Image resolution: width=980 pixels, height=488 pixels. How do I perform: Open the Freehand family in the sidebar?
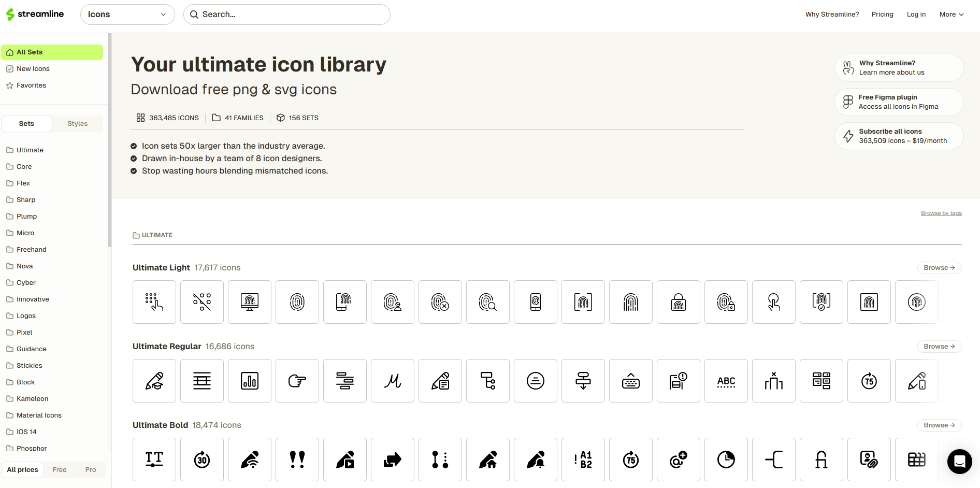[32, 249]
